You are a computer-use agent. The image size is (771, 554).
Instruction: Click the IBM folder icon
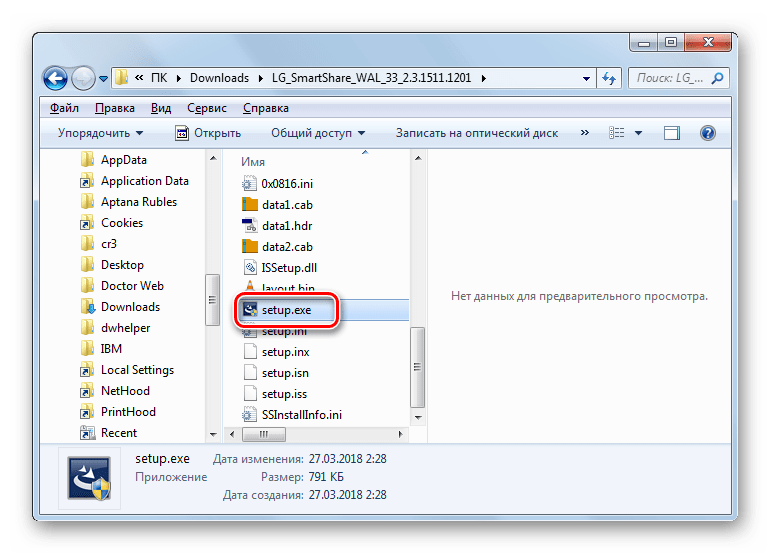(x=88, y=349)
